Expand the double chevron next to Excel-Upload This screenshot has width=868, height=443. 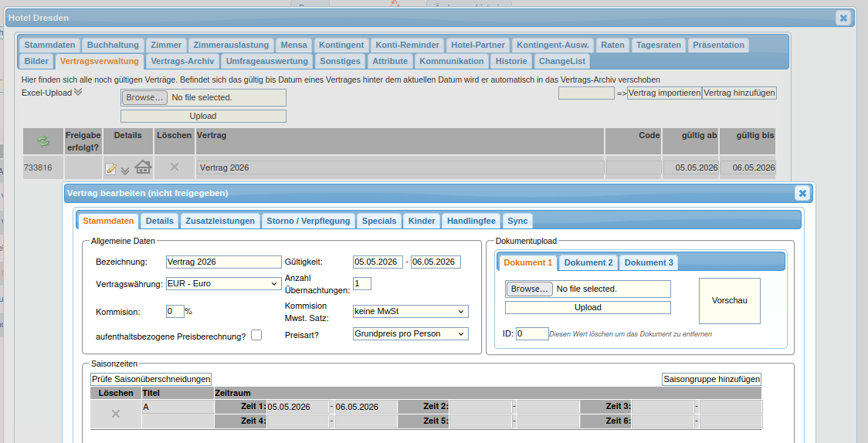tap(78, 93)
